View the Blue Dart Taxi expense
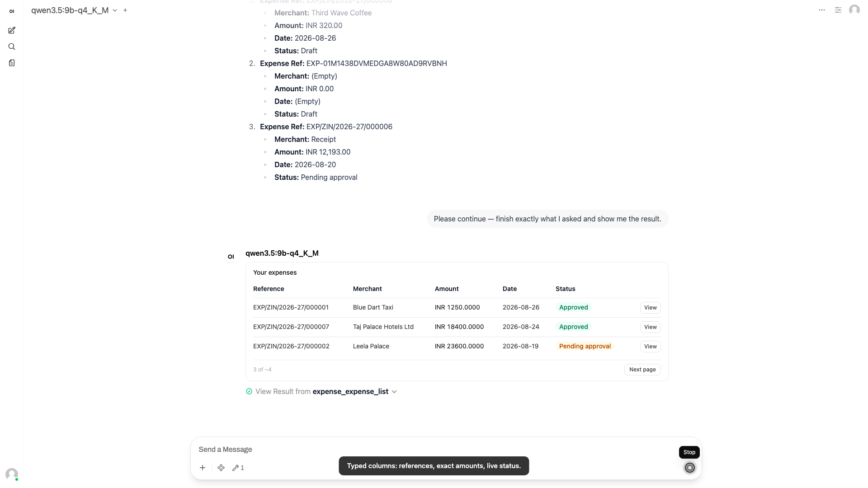The image size is (868, 488). 650,308
